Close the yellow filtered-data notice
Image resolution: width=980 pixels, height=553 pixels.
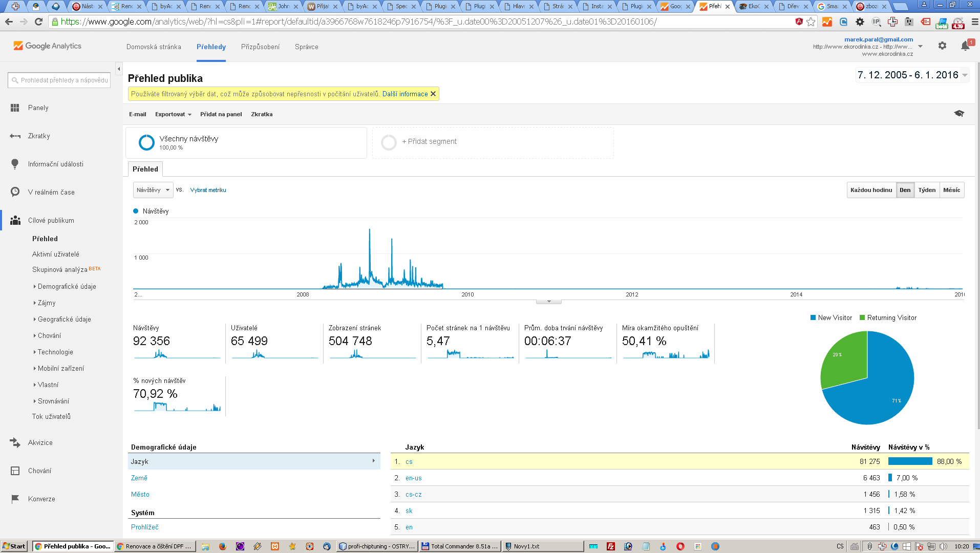[x=433, y=94]
